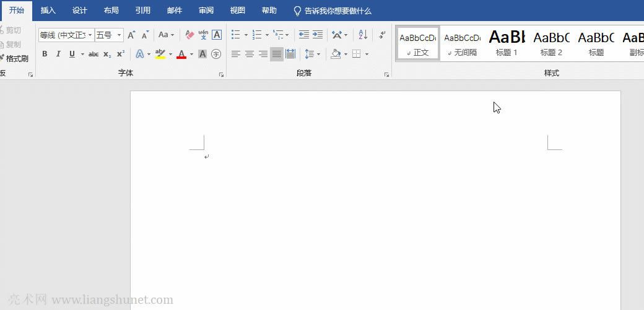Click the Enclosed Character (字) icon
Image resolution: width=644 pixels, height=310 pixels.
coord(216,55)
